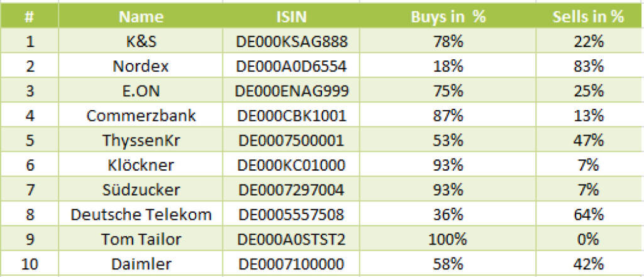This screenshot has width=644, height=277.
Task: Select the ThyssenKr name cell
Action: [141, 140]
